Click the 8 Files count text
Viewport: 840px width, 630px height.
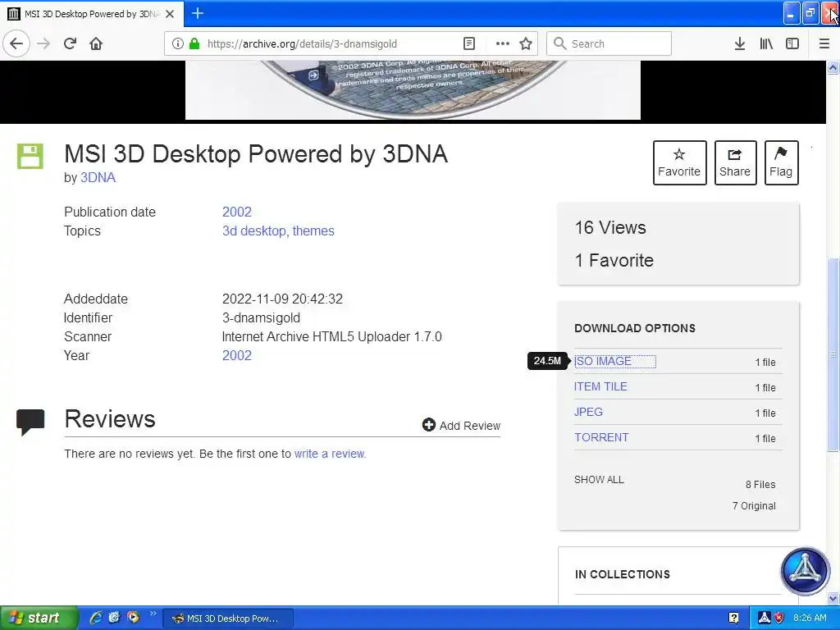pos(760,484)
